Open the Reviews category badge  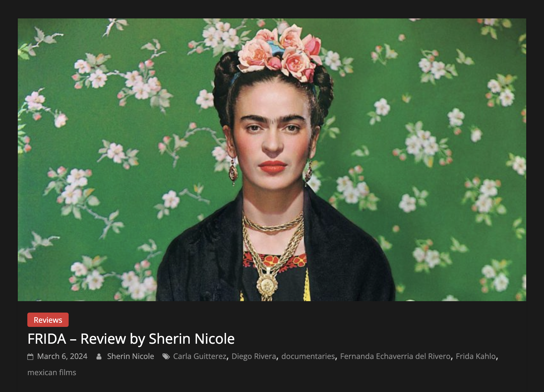click(x=48, y=320)
